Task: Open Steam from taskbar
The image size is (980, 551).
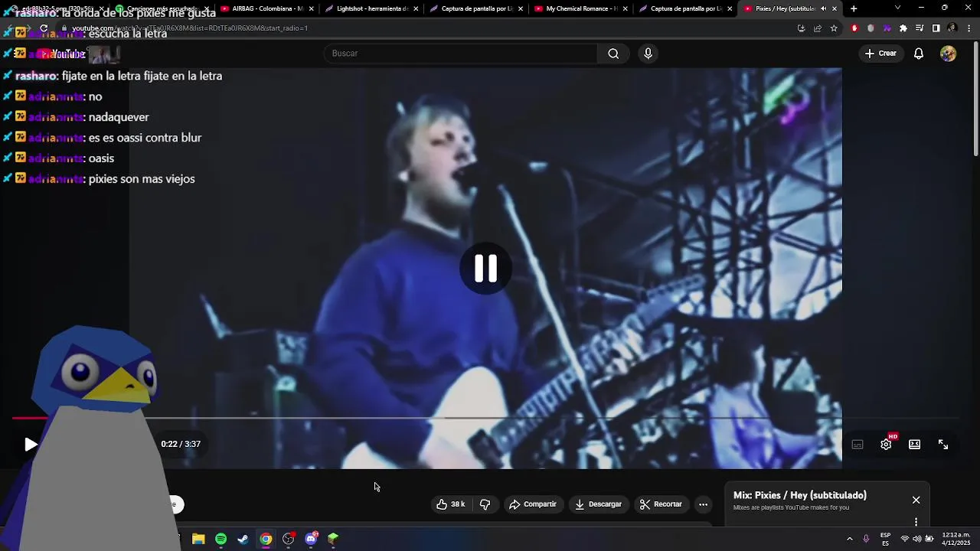Action: click(x=243, y=539)
